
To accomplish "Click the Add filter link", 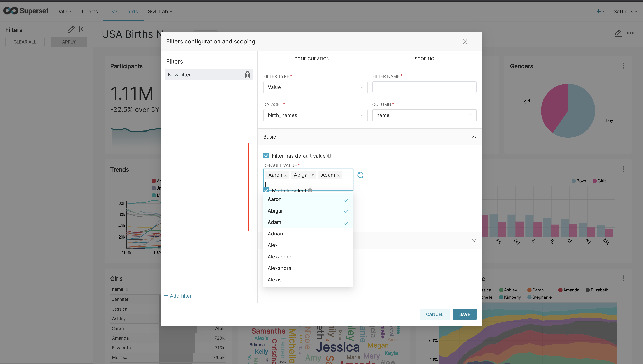I will pyautogui.click(x=178, y=295).
